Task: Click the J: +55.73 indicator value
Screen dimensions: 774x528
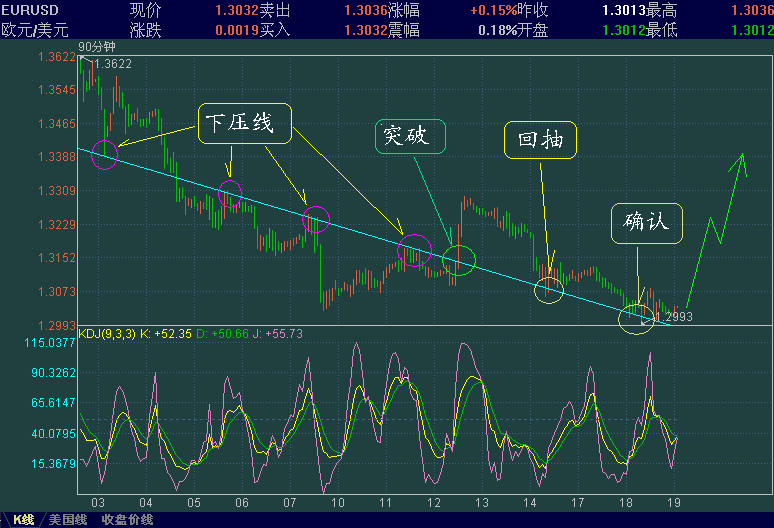Action: click(x=278, y=334)
